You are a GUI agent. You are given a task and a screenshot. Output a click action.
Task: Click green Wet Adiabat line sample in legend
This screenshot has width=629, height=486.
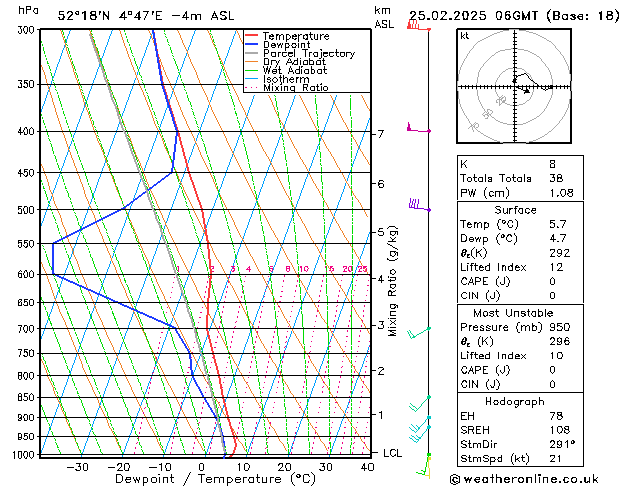coord(252,71)
